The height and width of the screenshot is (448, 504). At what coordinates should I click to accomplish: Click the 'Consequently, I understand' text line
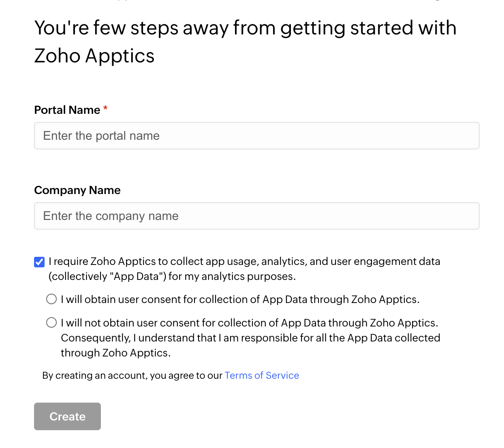coord(250,338)
